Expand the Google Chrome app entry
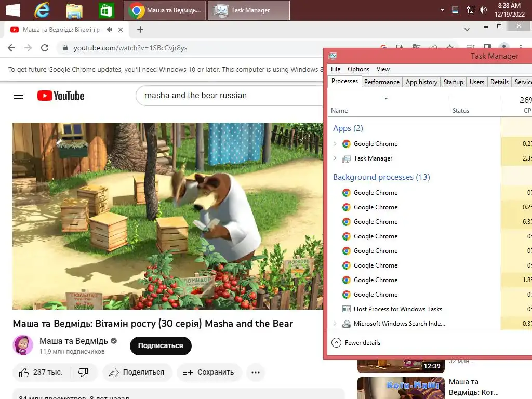Image resolution: width=532 pixels, height=399 pixels. [x=335, y=144]
